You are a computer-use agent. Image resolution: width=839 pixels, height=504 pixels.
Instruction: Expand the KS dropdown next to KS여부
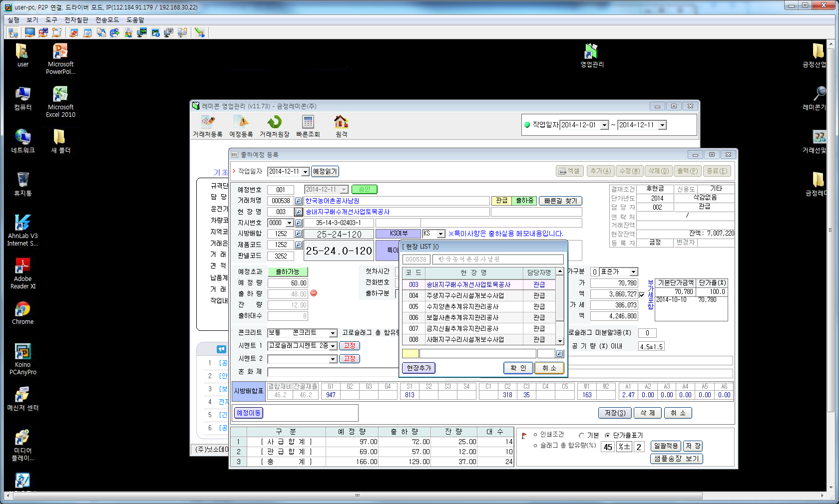(440, 234)
